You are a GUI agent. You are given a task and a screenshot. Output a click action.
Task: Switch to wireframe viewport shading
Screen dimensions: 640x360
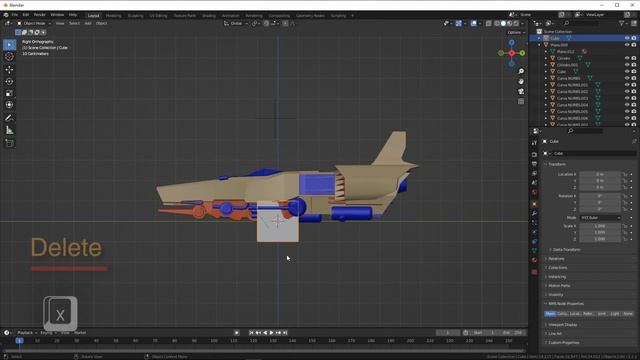pyautogui.click(x=497, y=24)
